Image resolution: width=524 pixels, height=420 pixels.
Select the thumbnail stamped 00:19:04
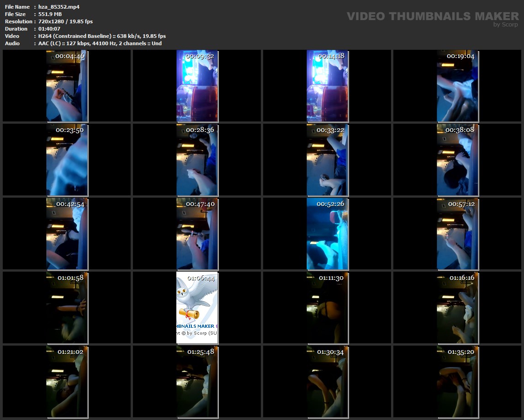[458, 86]
